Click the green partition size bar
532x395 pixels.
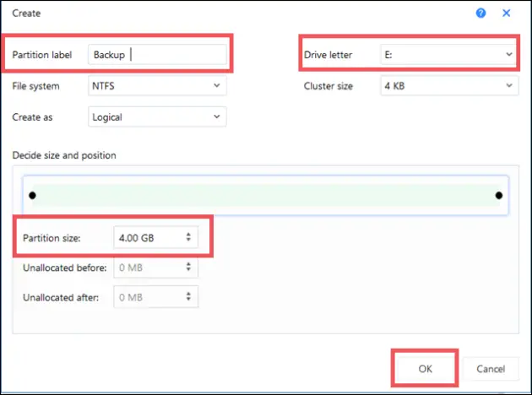[265, 196]
